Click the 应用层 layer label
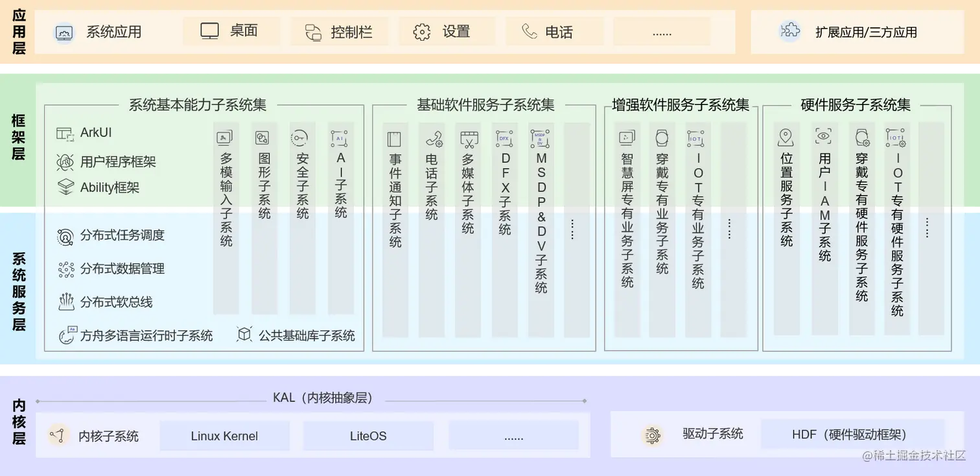Viewport: 980px width, 476px height. [x=19, y=32]
